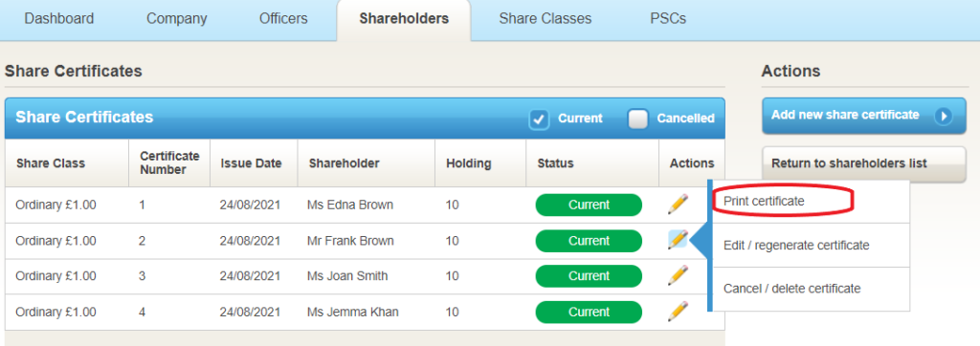Open the Company tab
Screen dimensions: 980x346
coord(176,19)
